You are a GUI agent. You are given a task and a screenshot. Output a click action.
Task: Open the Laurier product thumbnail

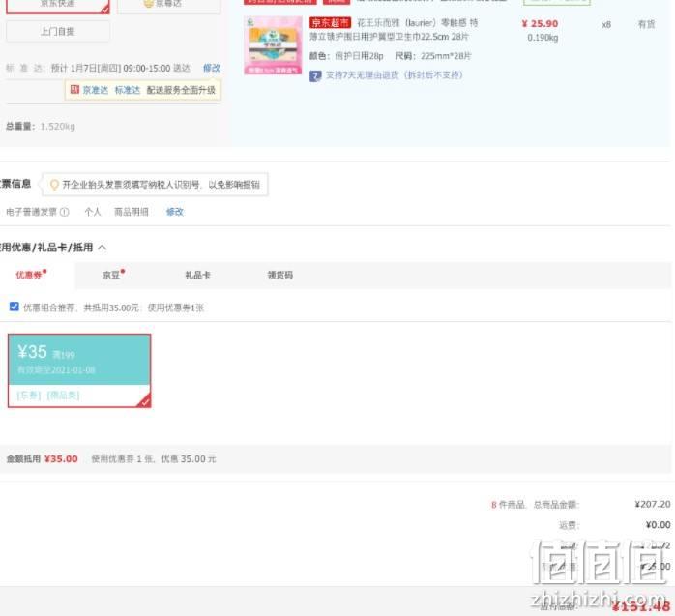tap(273, 45)
